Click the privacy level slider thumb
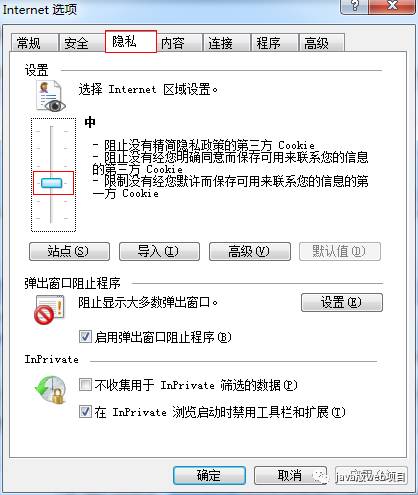The height and width of the screenshot is (495, 418). tap(51, 183)
